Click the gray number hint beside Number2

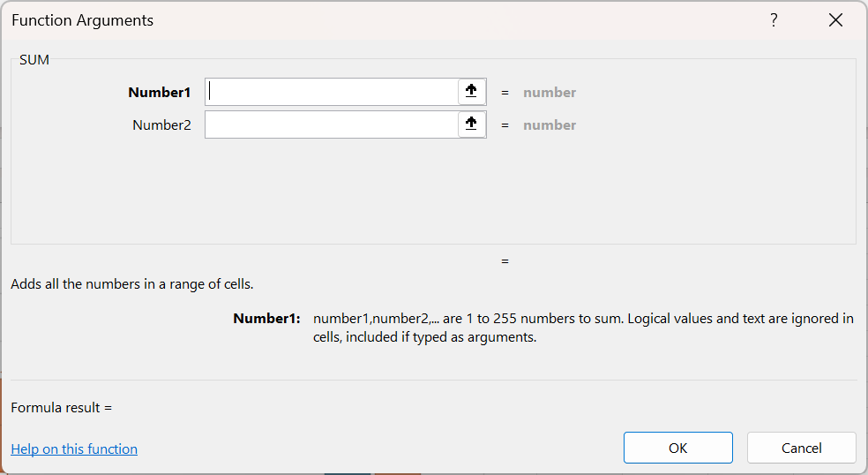(x=550, y=125)
